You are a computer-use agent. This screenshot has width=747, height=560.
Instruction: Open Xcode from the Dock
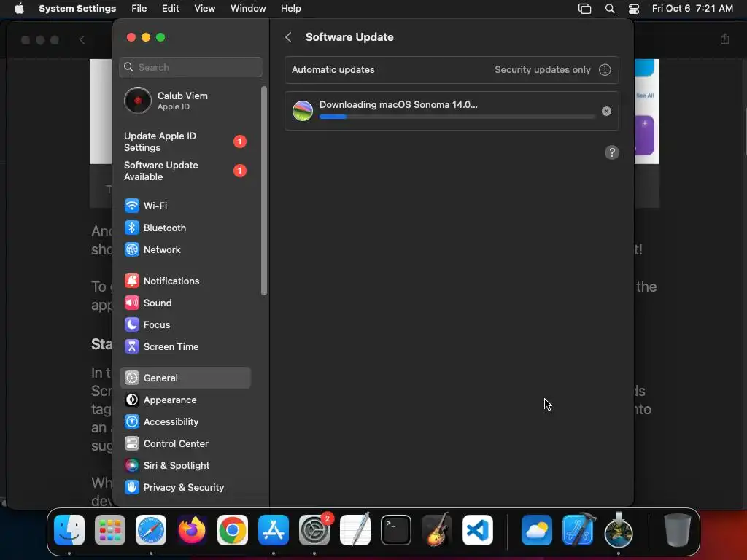pyautogui.click(x=578, y=530)
